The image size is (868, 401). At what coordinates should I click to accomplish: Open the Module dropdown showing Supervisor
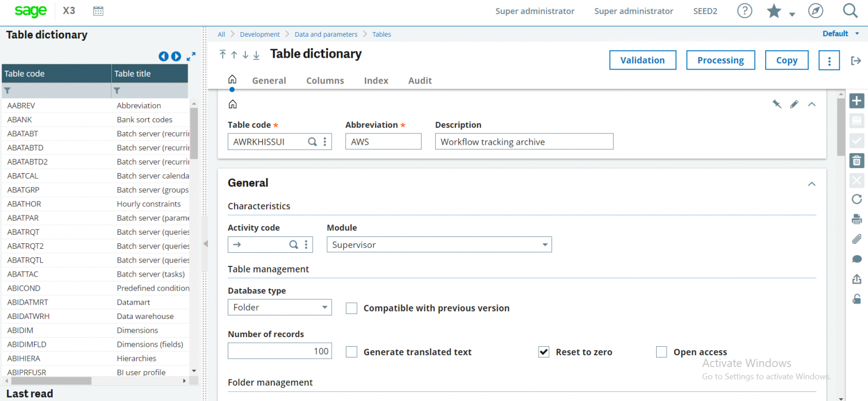[x=439, y=244]
